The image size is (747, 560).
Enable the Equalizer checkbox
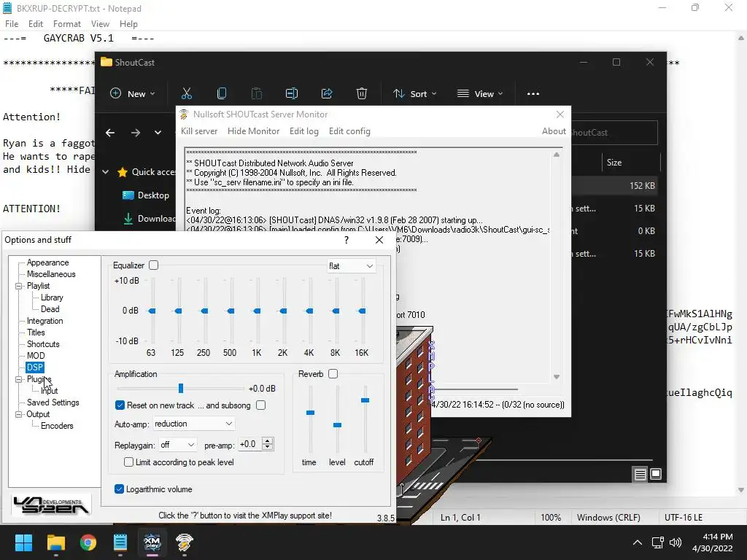pos(153,265)
